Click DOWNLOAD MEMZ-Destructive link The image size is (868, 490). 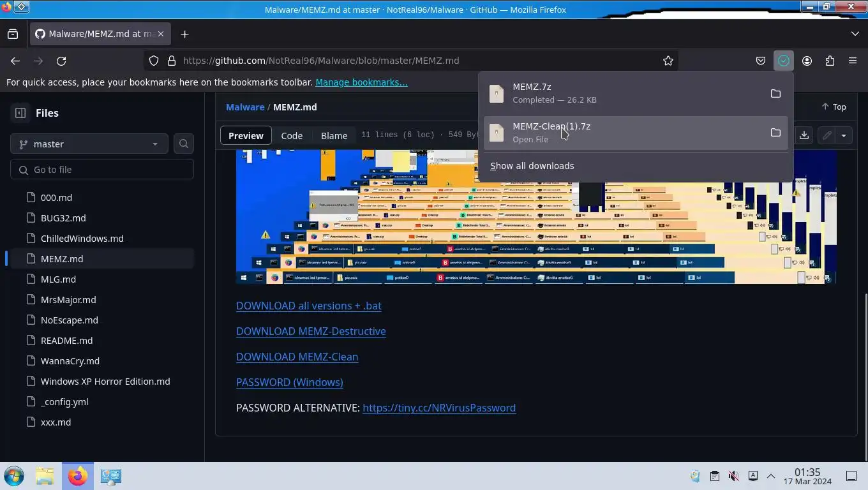(x=311, y=331)
